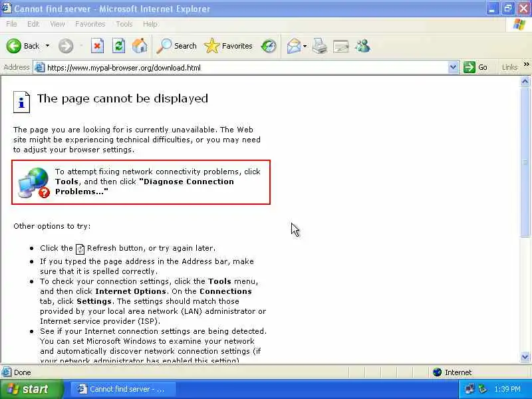Click the info page icon beside heading
The width and height of the screenshot is (532, 399).
(22, 102)
